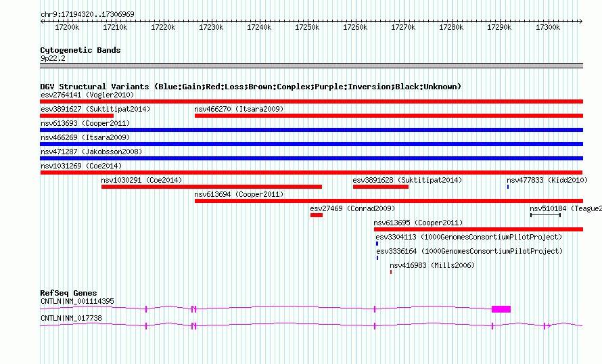Click the 17220k ruler tick label
Viewport: 602px width, 364px height.
163,27
